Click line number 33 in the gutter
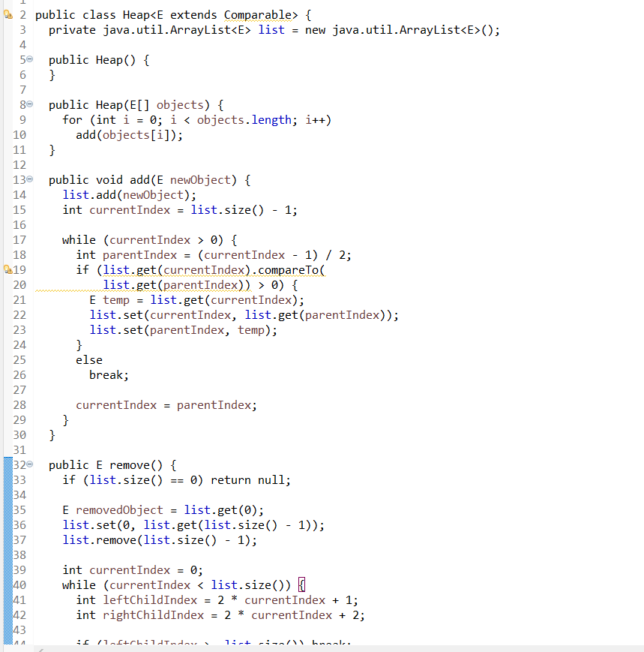The width and height of the screenshot is (644, 652). (19, 479)
